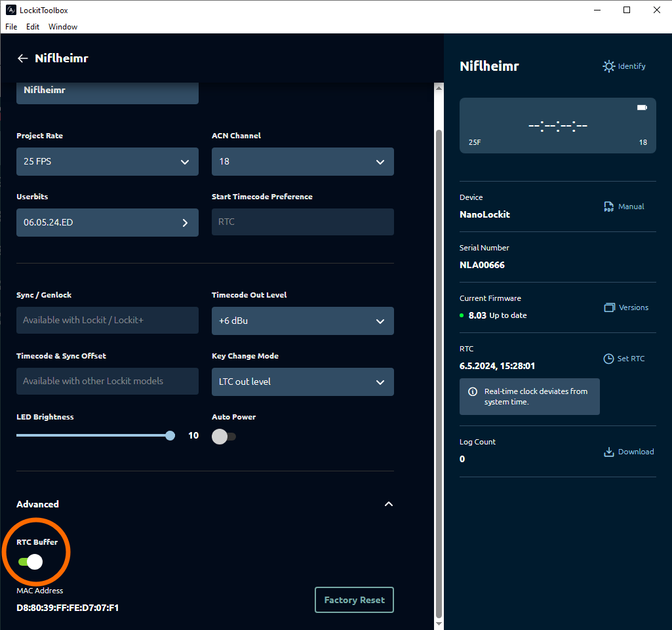Click the Sync / Genlock disabled field
672x630 pixels.
point(107,320)
